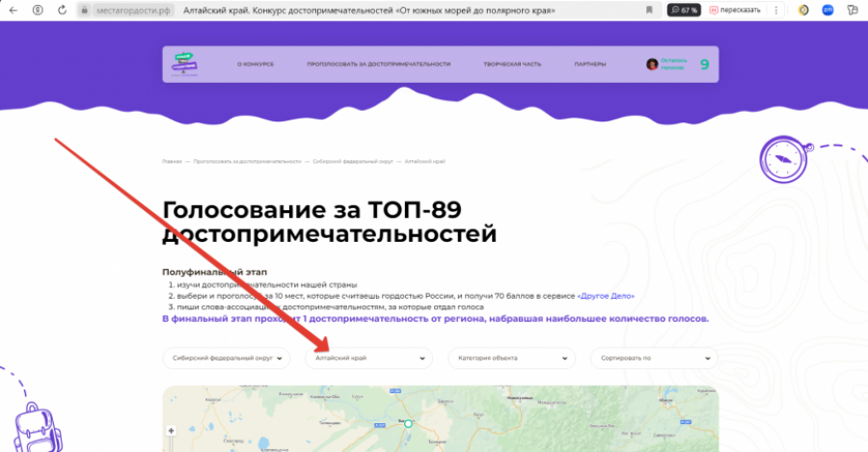
Task: Open the Сибирский федеральный округ dropdown
Action: pos(227,358)
